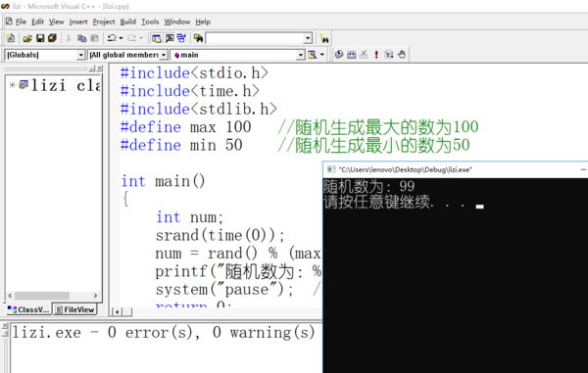The width and height of the screenshot is (588, 373).
Task: Close the workspace panel with its X
Action: click(x=99, y=69)
